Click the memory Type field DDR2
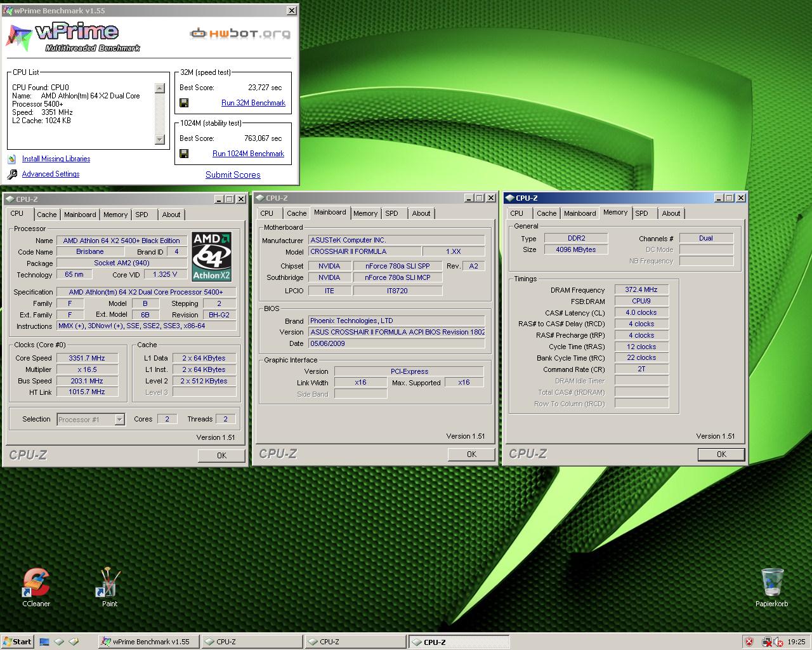 pyautogui.click(x=576, y=239)
